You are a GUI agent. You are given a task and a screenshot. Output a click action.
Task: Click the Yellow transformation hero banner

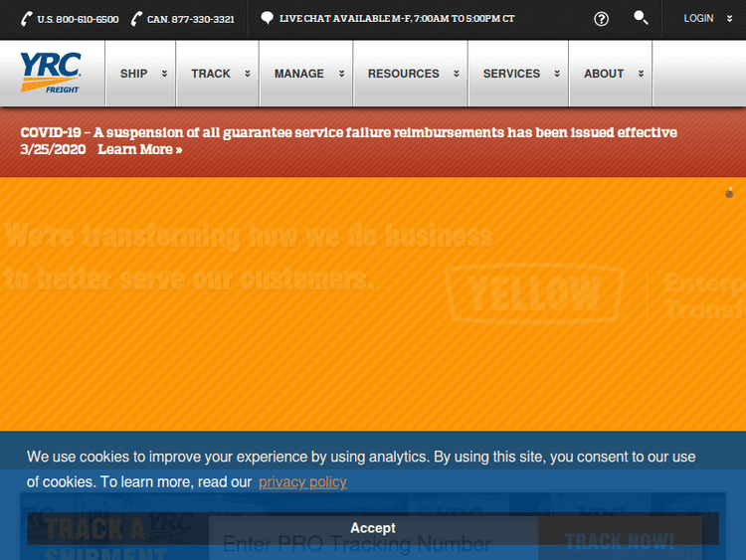coord(373,298)
